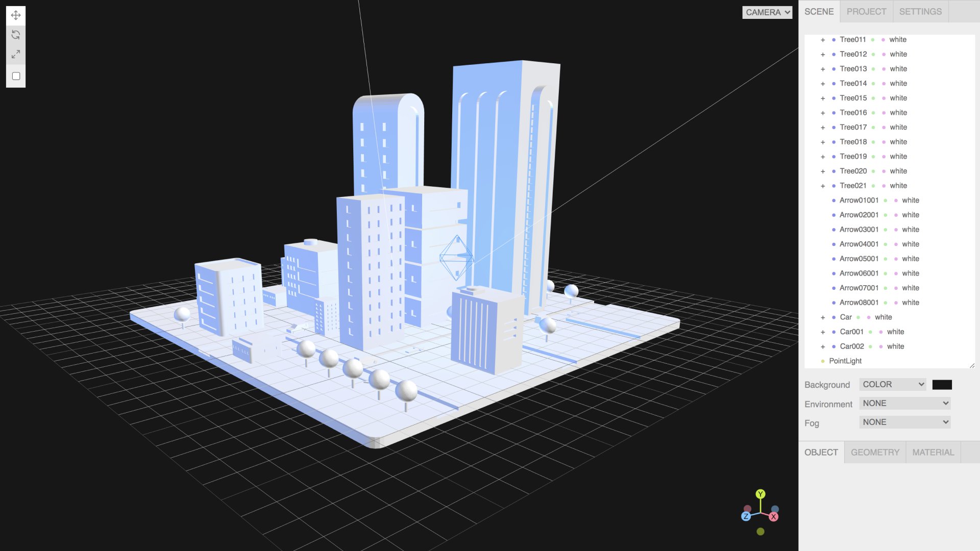Screen dimensions: 980x551
Task: Select PointLight in the outliner
Action: coord(845,361)
